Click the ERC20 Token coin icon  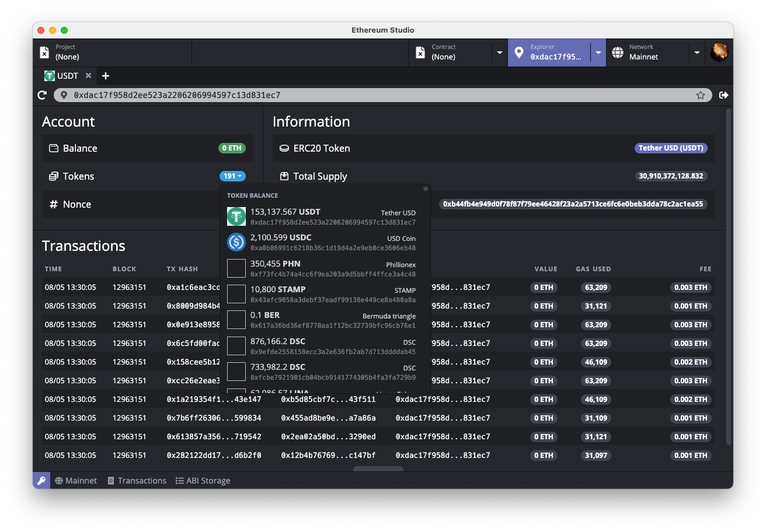(284, 148)
